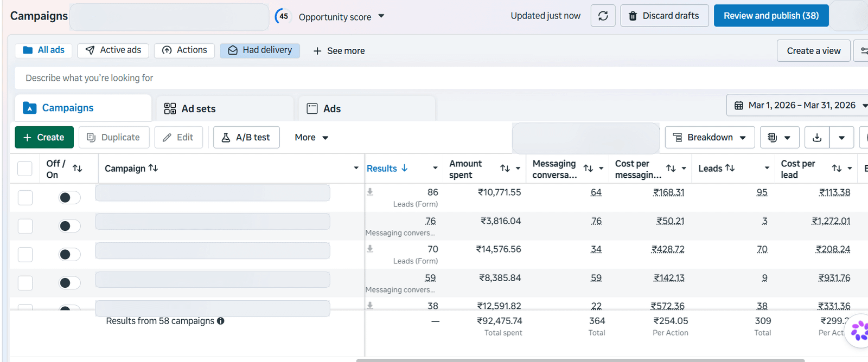Focus the 'Describe what you're looking for' field
Image resolution: width=868 pixels, height=362 pixels.
point(441,78)
